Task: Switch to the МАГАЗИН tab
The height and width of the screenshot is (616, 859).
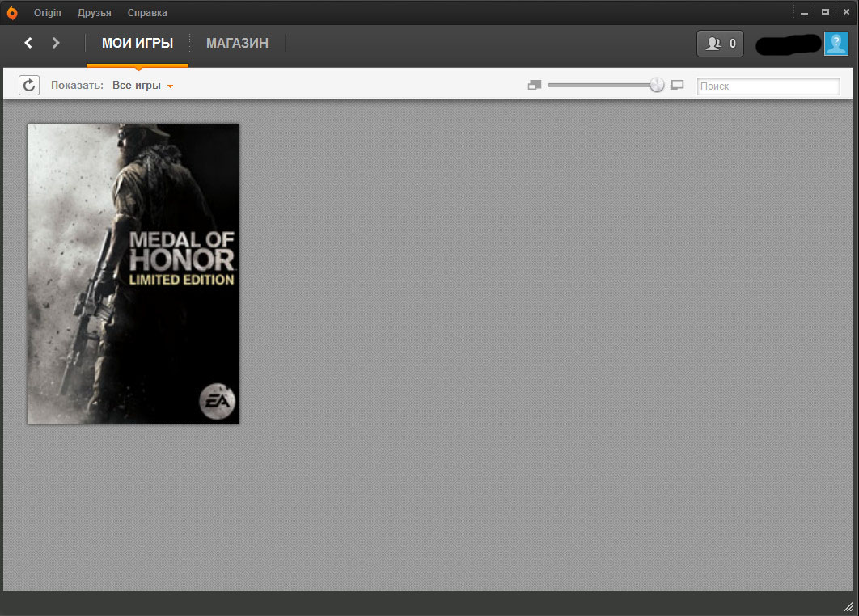Action: click(237, 44)
